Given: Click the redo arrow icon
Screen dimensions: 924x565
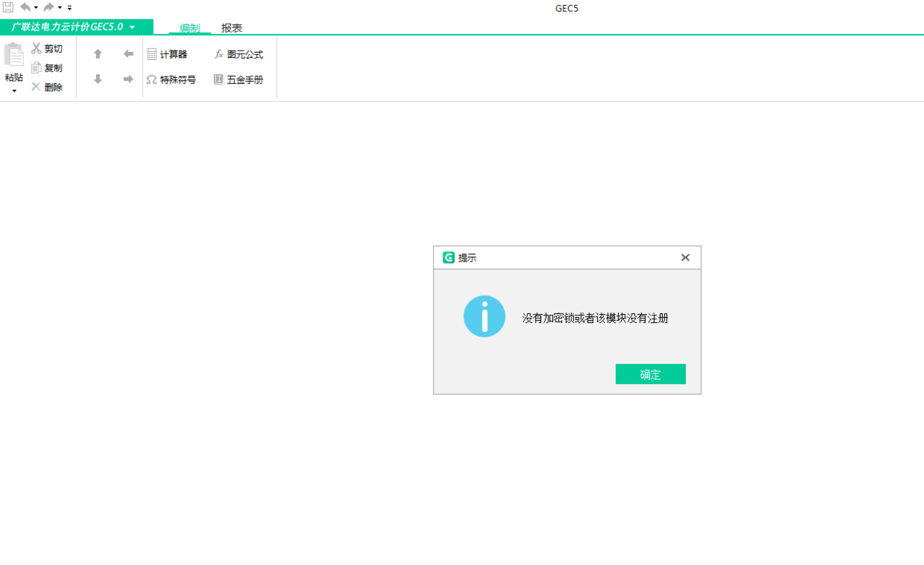Looking at the screenshot, I should click(49, 7).
